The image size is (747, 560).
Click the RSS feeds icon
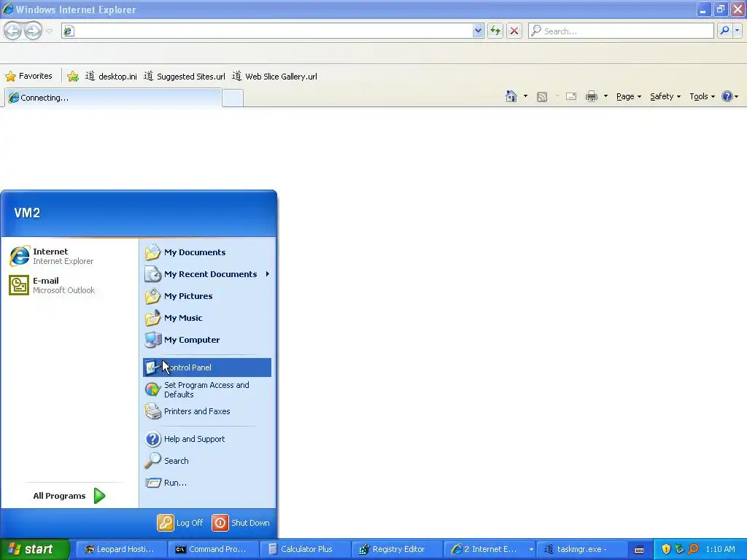pos(542,97)
